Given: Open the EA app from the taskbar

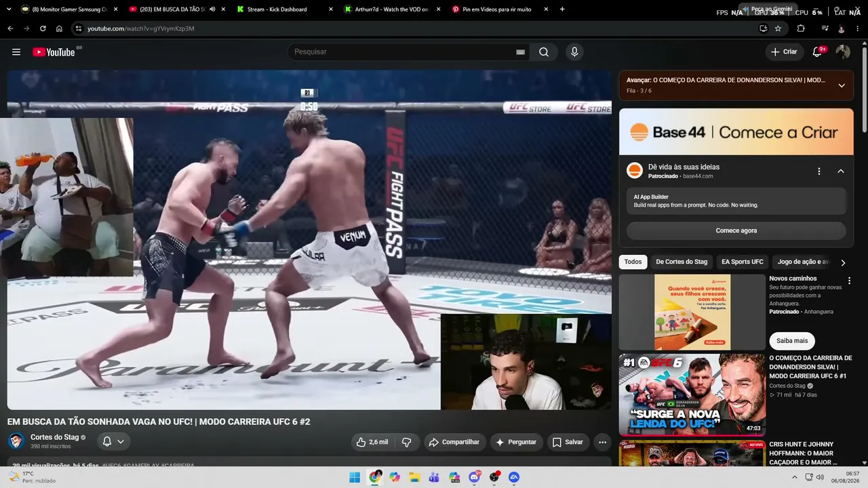Looking at the screenshot, I should [x=514, y=477].
